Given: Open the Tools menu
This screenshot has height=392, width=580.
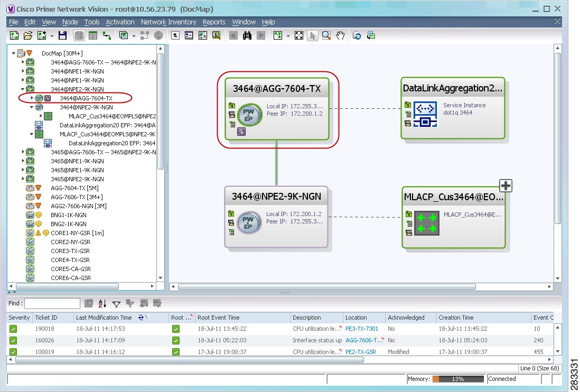Looking at the screenshot, I should [92, 22].
